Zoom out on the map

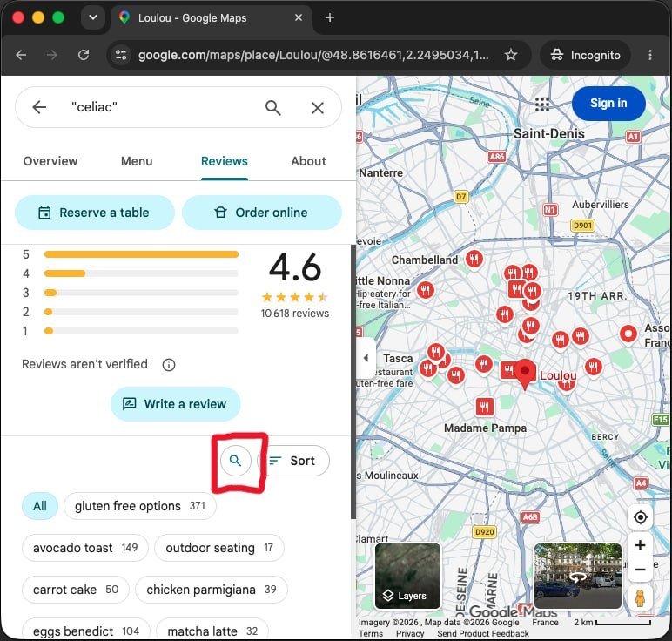[x=641, y=570]
